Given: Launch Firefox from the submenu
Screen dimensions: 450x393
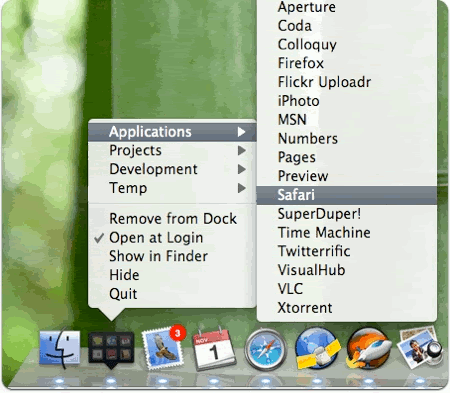Looking at the screenshot, I should tap(347, 63).
